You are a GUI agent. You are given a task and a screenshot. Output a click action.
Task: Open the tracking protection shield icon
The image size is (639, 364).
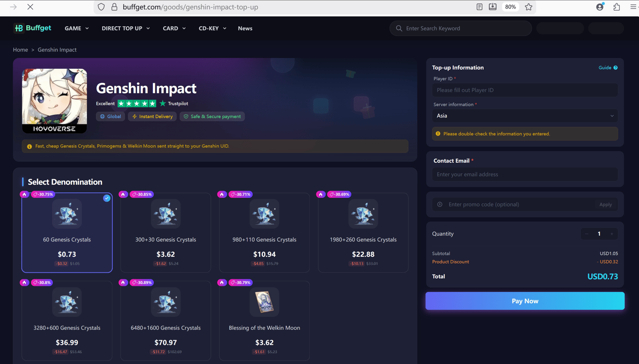(102, 7)
